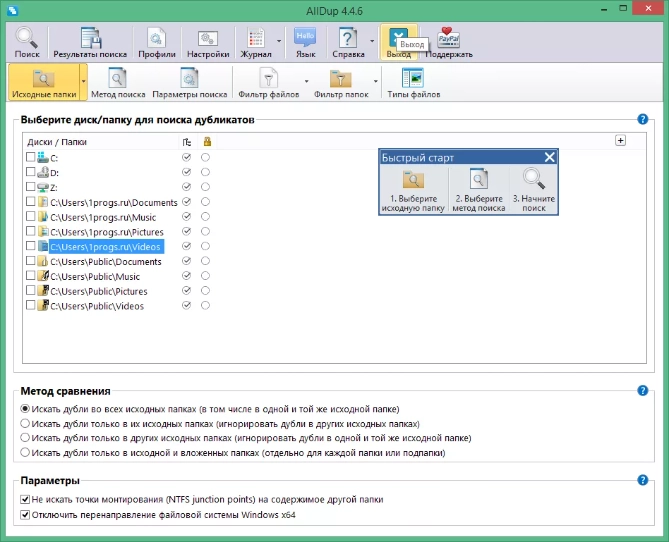
Task: Check the C: drive checkbox
Action: click(x=30, y=158)
